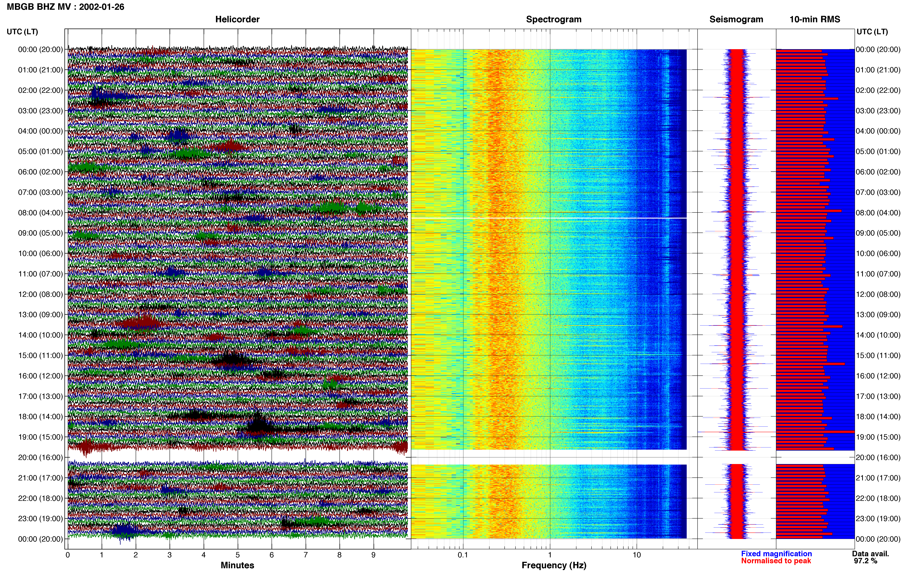Select the left 04:00 (00:00) time label
Image resolution: width=924 pixels, height=578 pixels.
click(41, 131)
